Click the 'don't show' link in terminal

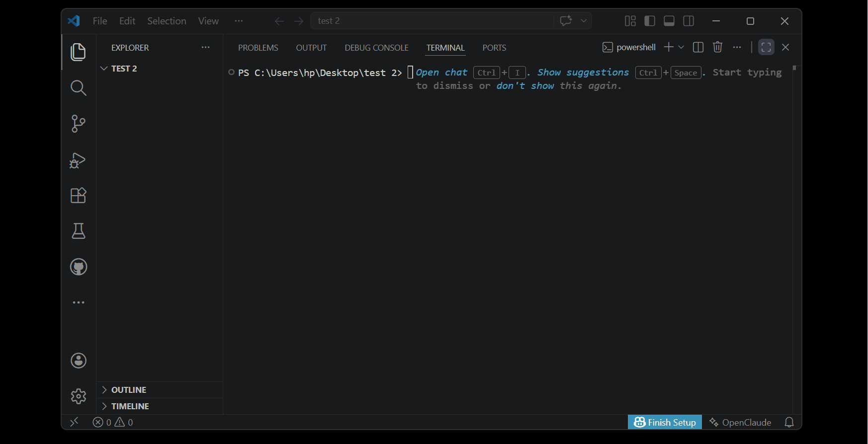click(525, 86)
